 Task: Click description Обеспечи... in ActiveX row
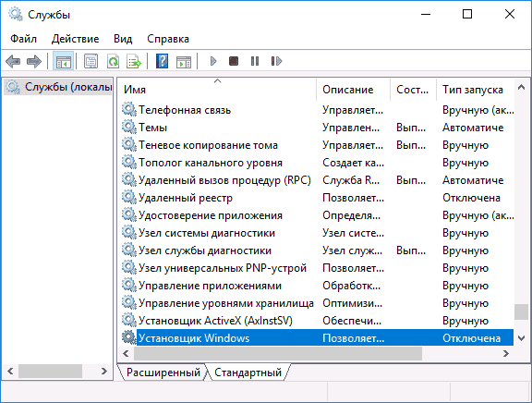pyautogui.click(x=352, y=321)
